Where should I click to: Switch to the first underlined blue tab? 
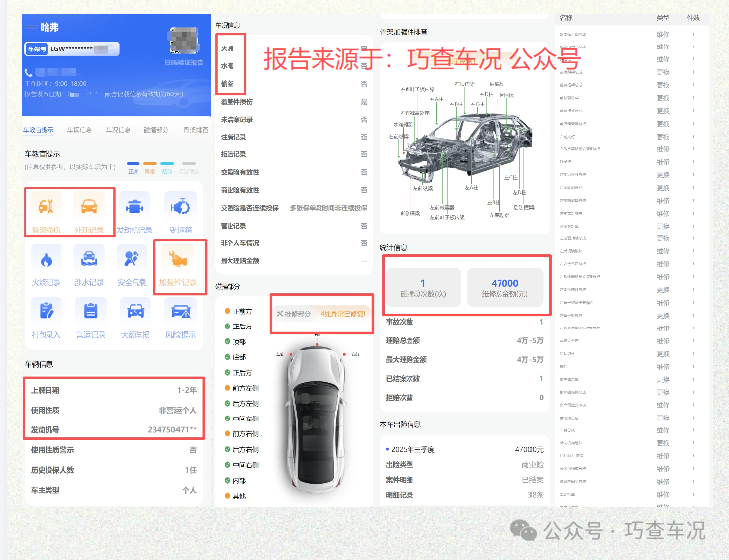coord(39,130)
